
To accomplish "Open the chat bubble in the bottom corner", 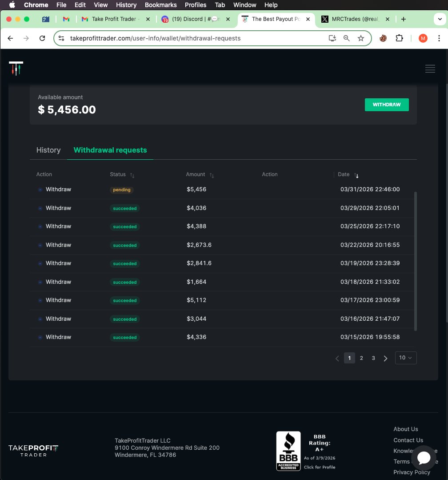I will click(x=424, y=458).
